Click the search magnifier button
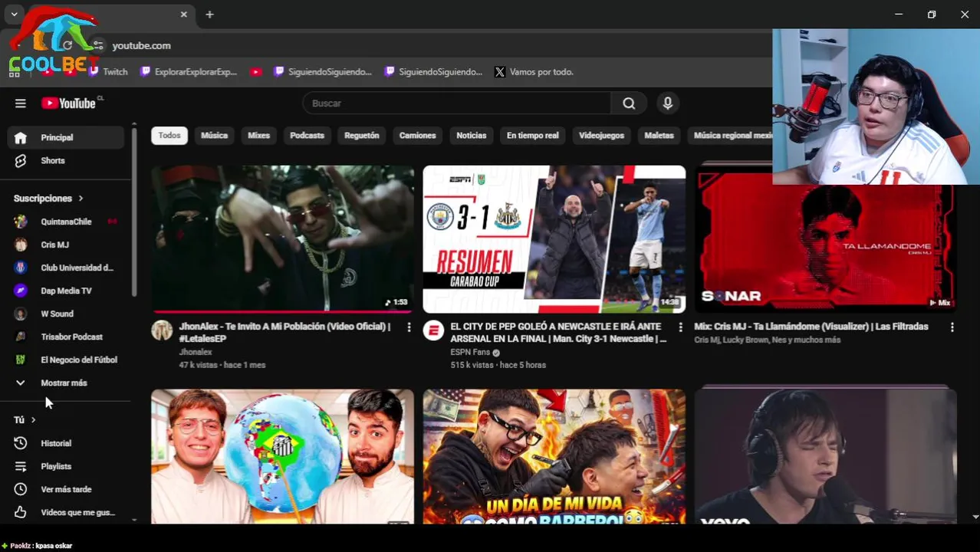This screenshot has height=552, width=980. coord(629,103)
